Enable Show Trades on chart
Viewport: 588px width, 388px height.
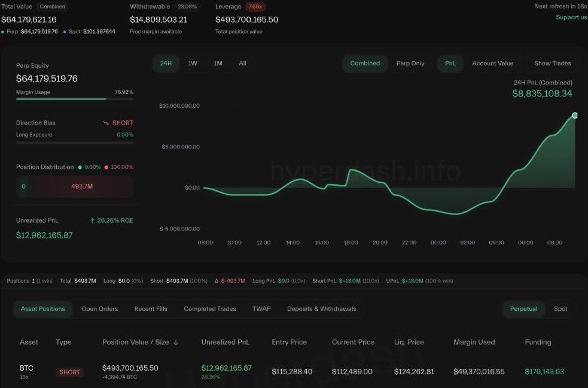[x=552, y=63]
